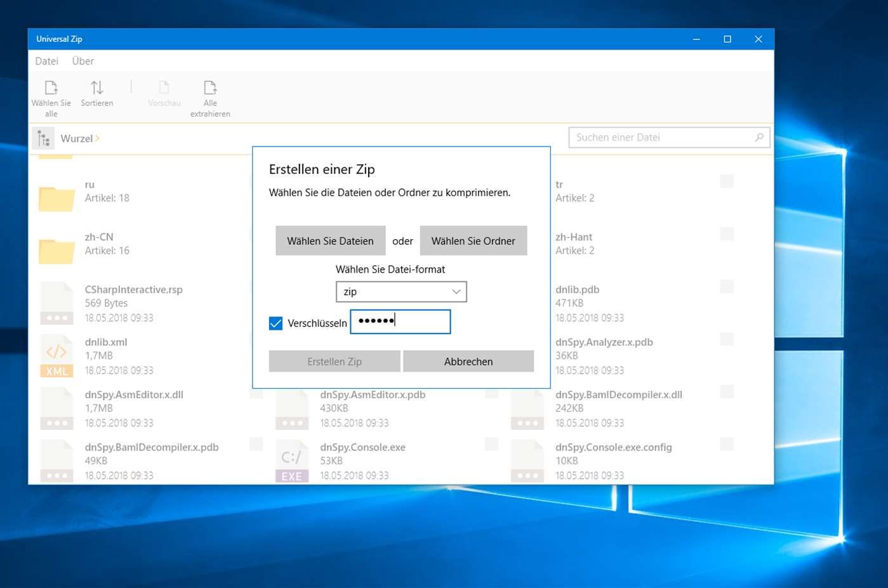Viewport: 888px width, 588px height.
Task: Click the Wählen Sie alle toolbar icon
Action: pyautogui.click(x=51, y=88)
